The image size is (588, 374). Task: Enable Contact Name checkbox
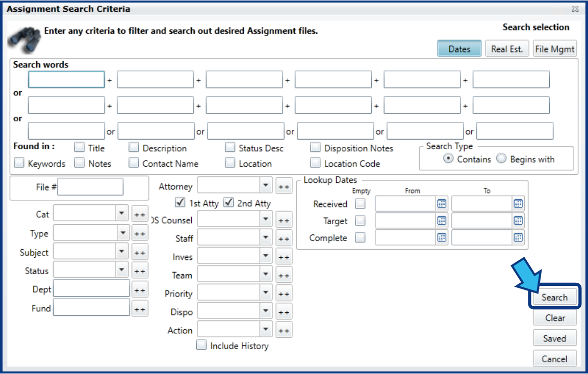(134, 163)
